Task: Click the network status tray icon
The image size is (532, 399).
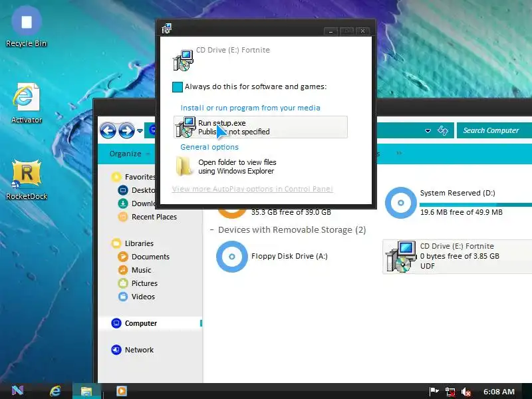Action: point(450,392)
